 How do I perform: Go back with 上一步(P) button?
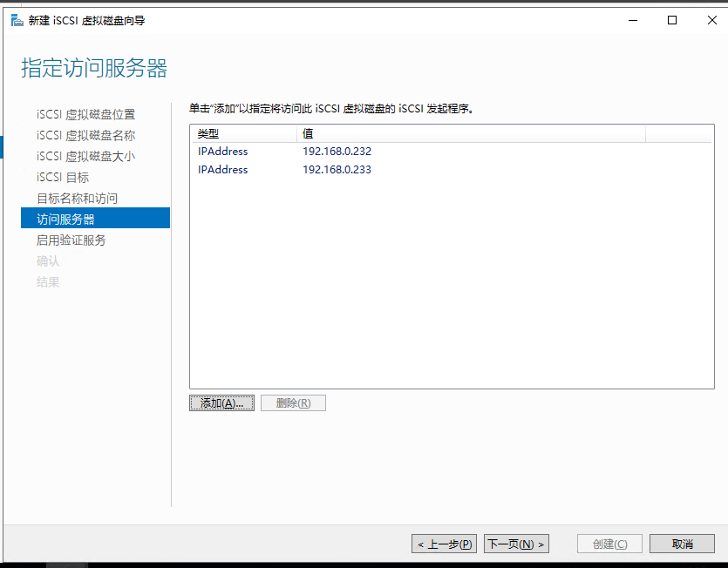[x=445, y=544]
